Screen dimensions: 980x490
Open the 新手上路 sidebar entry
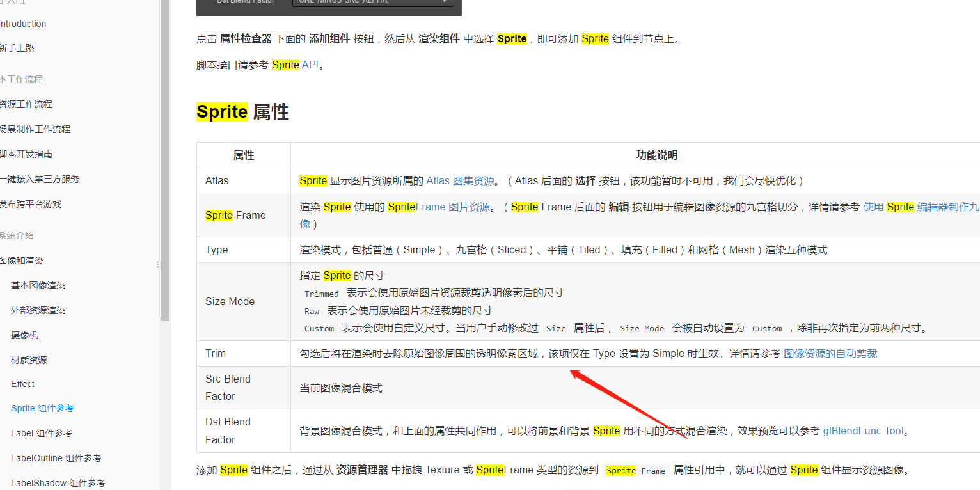pos(17,48)
